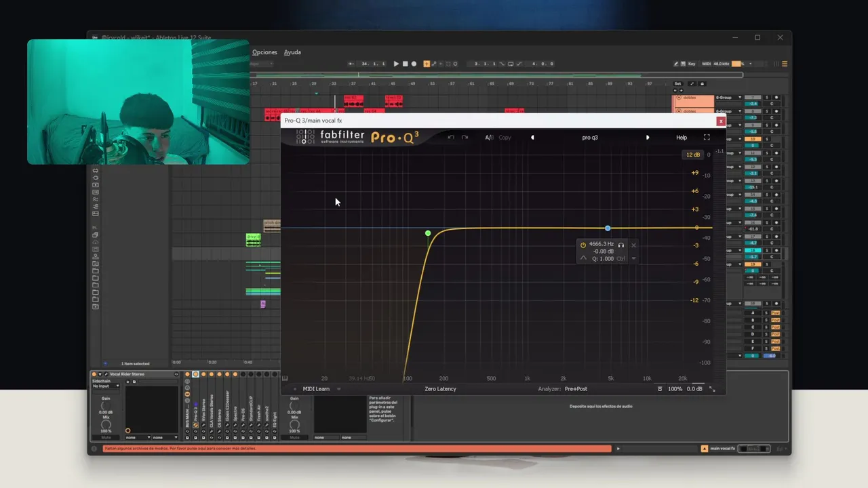868x488 pixels.
Task: Click Copy next to A/B
Action: click(x=505, y=138)
